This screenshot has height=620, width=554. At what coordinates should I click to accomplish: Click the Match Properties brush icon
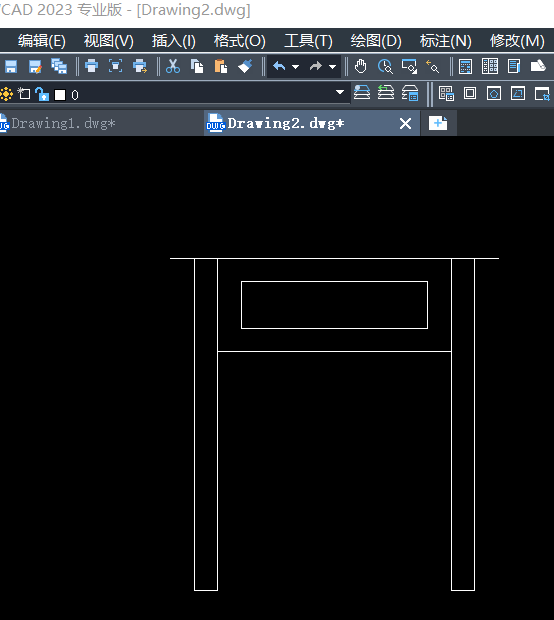(x=245, y=66)
